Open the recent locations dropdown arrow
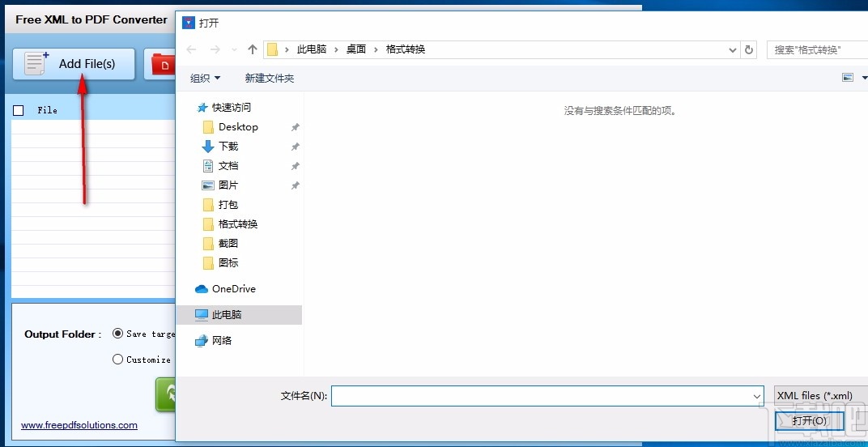This screenshot has height=447, width=868. click(x=234, y=50)
